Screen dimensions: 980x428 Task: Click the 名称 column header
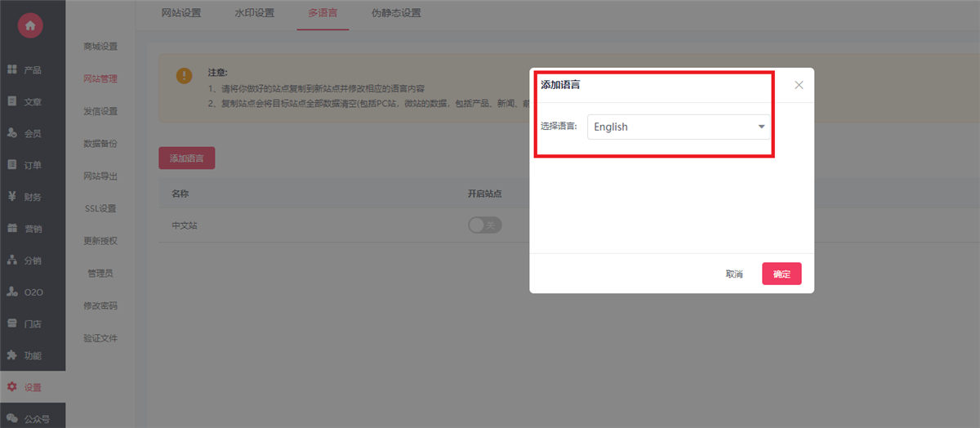click(x=180, y=194)
